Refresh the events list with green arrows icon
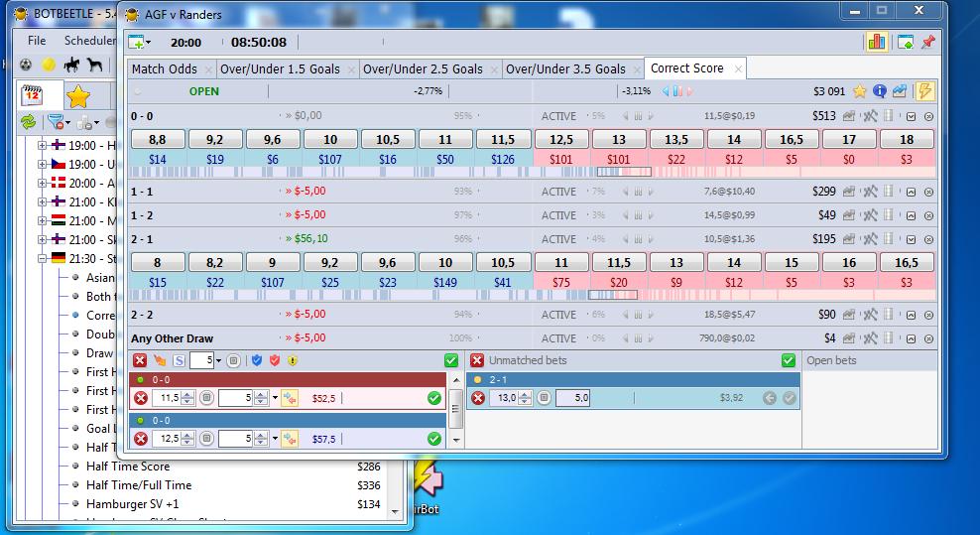The image size is (980, 535). coord(28,122)
